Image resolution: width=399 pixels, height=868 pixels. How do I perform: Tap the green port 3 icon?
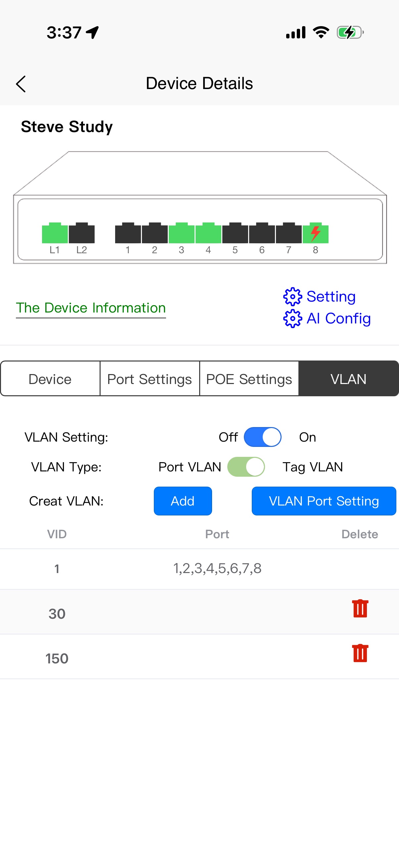(x=182, y=233)
